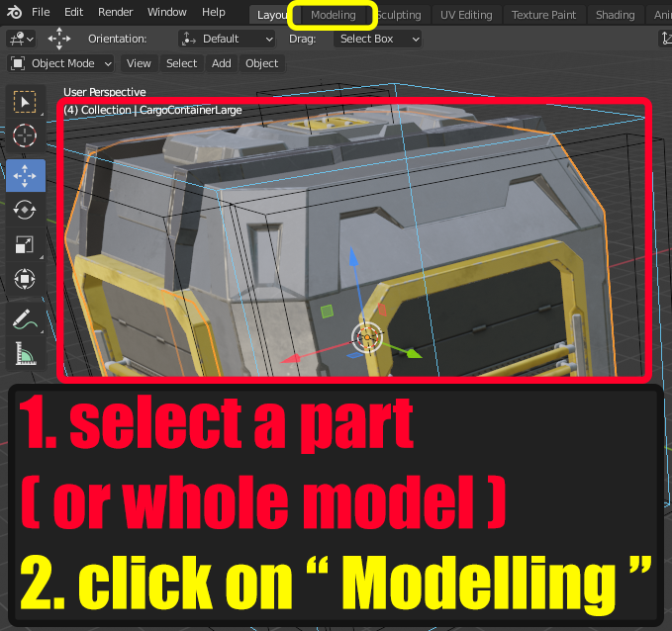The image size is (672, 631).
Task: Select the Scale tool
Action: (x=26, y=244)
